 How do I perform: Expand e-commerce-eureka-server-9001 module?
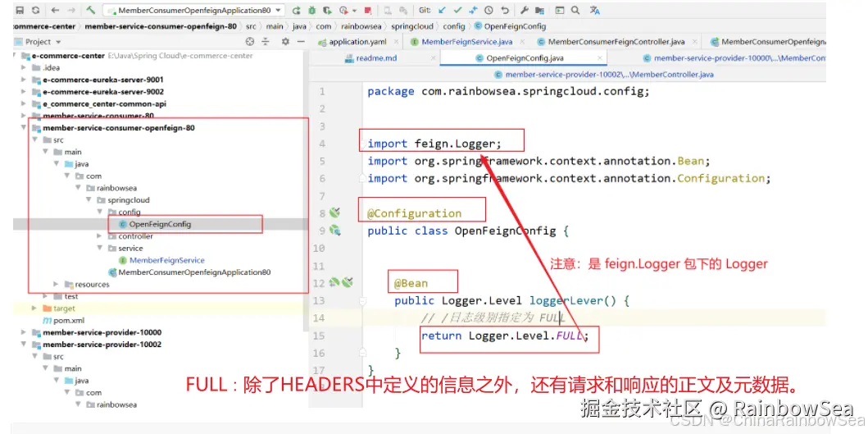pos(24,80)
